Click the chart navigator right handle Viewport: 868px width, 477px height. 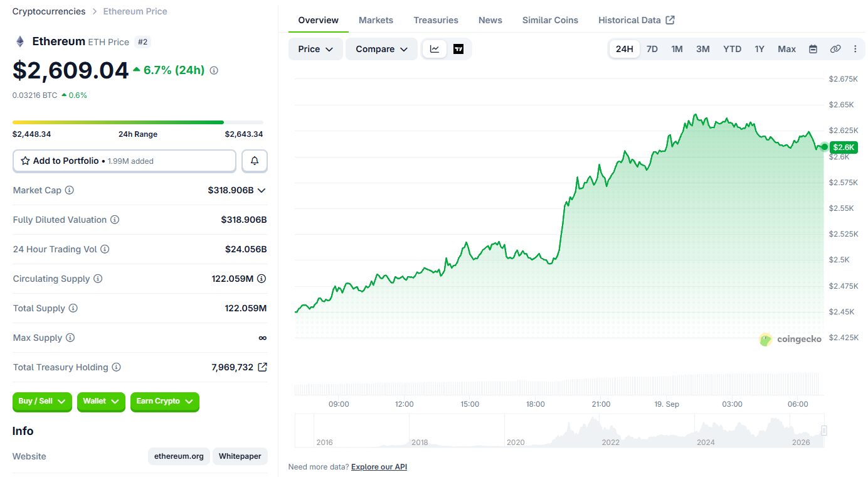[x=824, y=431]
